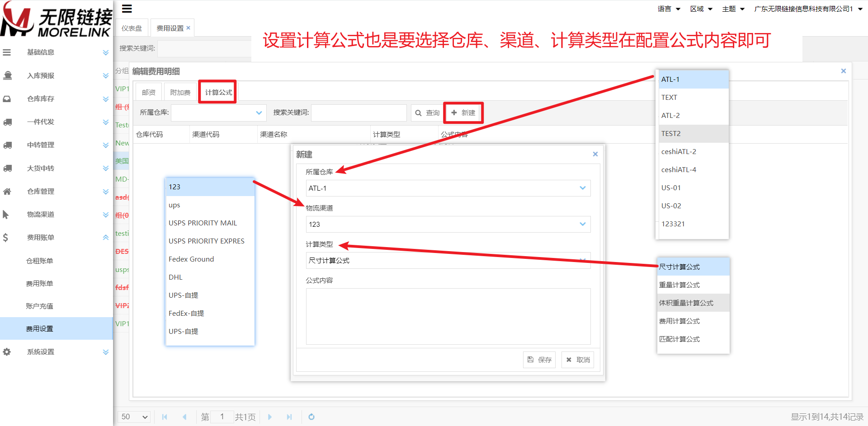Image resolution: width=868 pixels, height=426 pixels.
Task: Select 体积重量计算公式 in type list
Action: (693, 303)
